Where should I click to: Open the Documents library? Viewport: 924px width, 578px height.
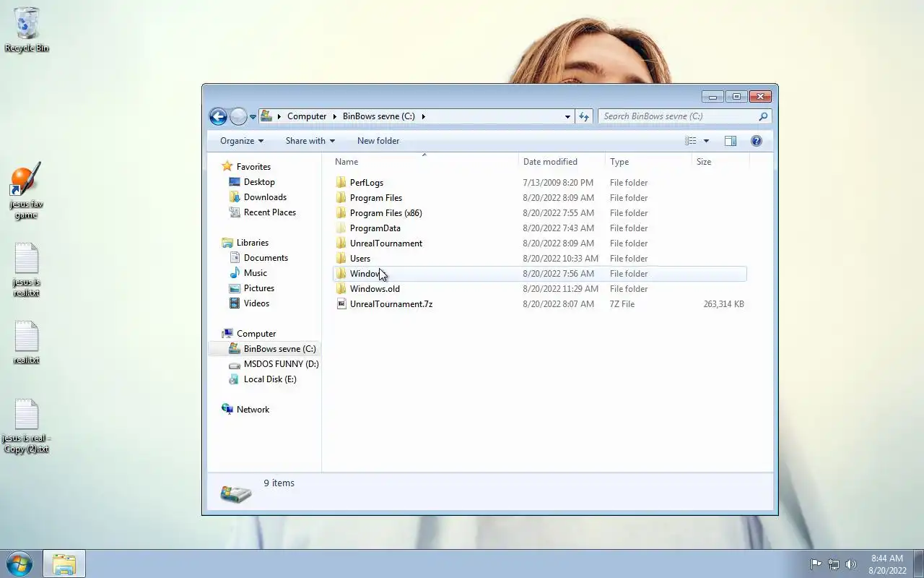266,258
